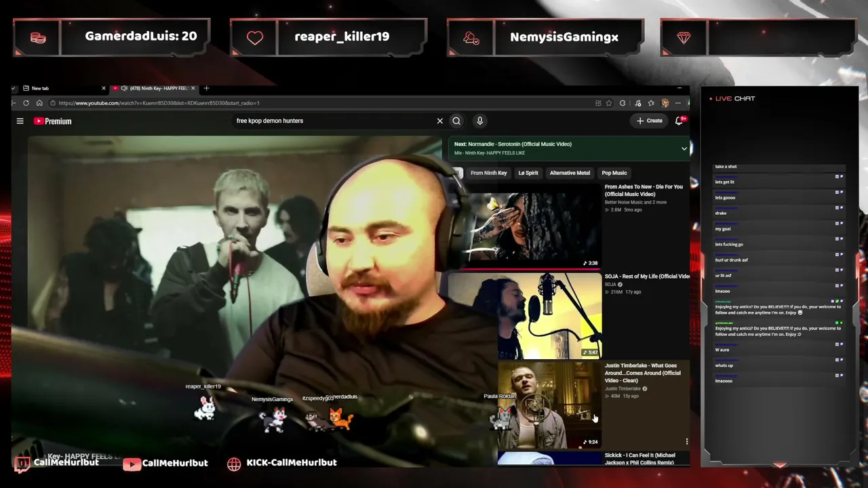Click the Create button on YouTube
Image resolution: width=868 pixels, height=488 pixels.
[649, 121]
